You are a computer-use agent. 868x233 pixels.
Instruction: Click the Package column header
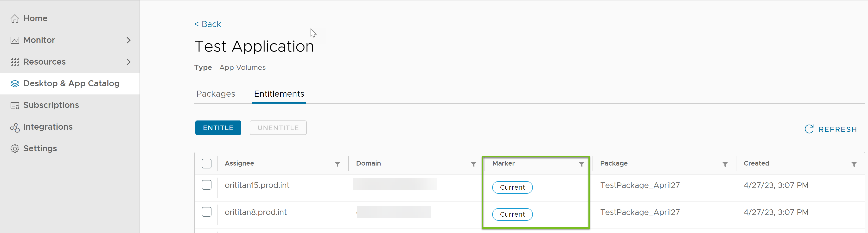(x=614, y=163)
